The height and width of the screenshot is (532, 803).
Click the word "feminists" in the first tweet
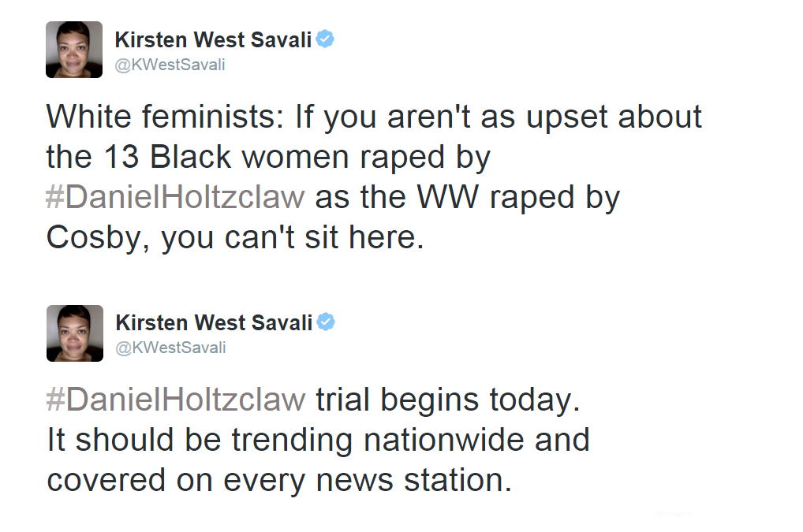pyautogui.click(x=212, y=117)
